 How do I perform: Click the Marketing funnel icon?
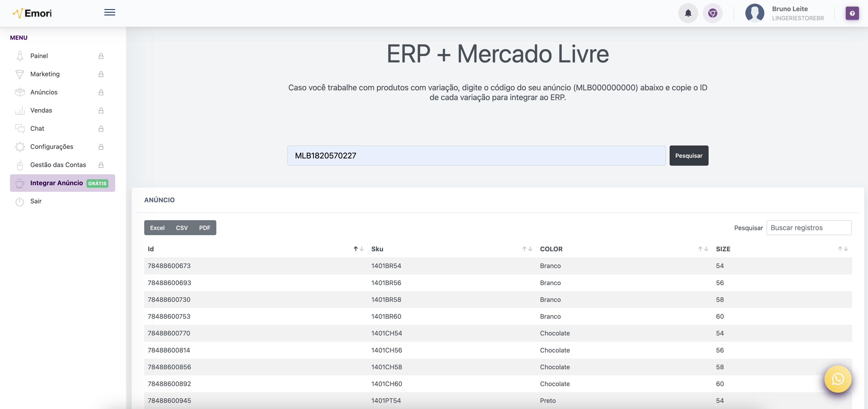point(20,74)
